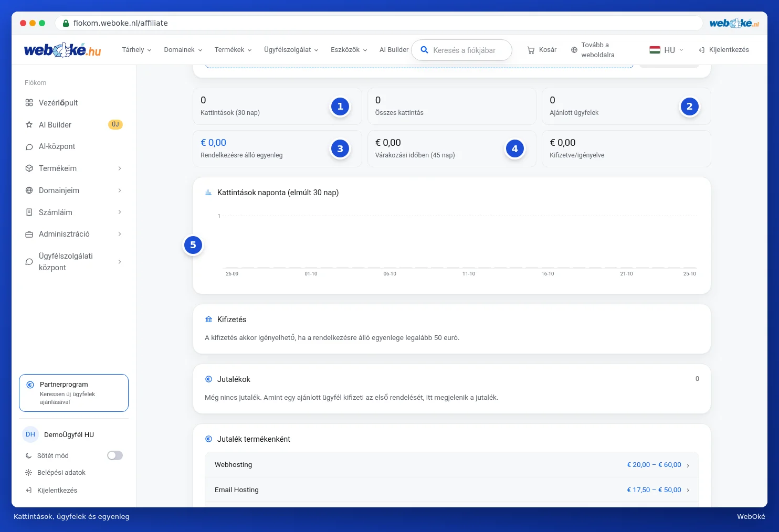Open the Partnerprogram card in sidebar

click(x=73, y=393)
